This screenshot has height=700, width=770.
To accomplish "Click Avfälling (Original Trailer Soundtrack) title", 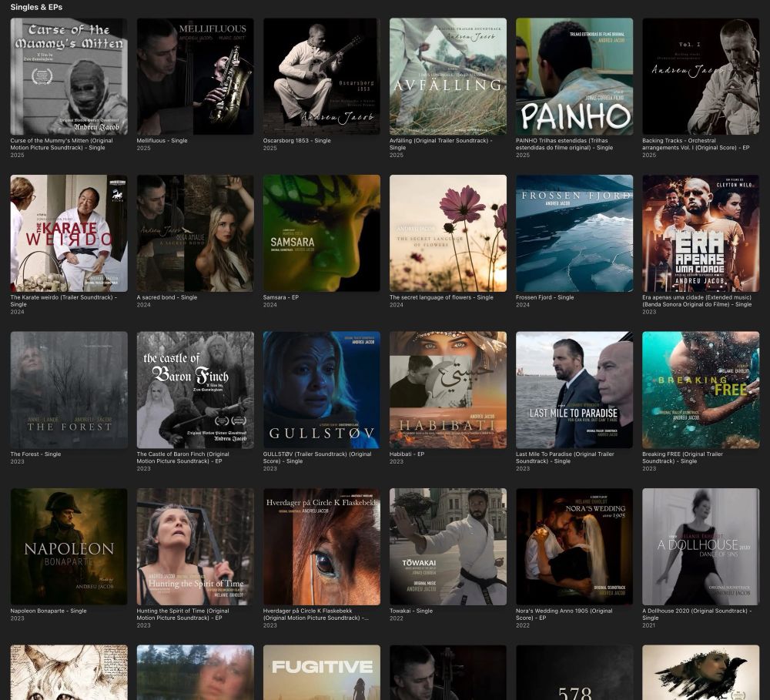I will [440, 144].
